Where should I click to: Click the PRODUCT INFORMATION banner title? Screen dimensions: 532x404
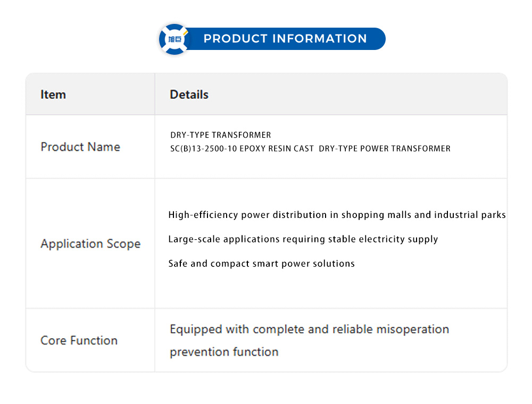click(285, 39)
